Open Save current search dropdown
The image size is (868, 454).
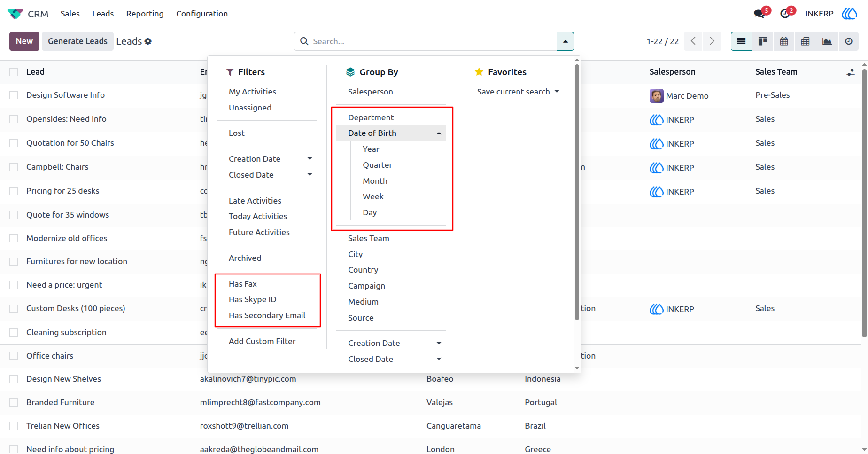518,92
